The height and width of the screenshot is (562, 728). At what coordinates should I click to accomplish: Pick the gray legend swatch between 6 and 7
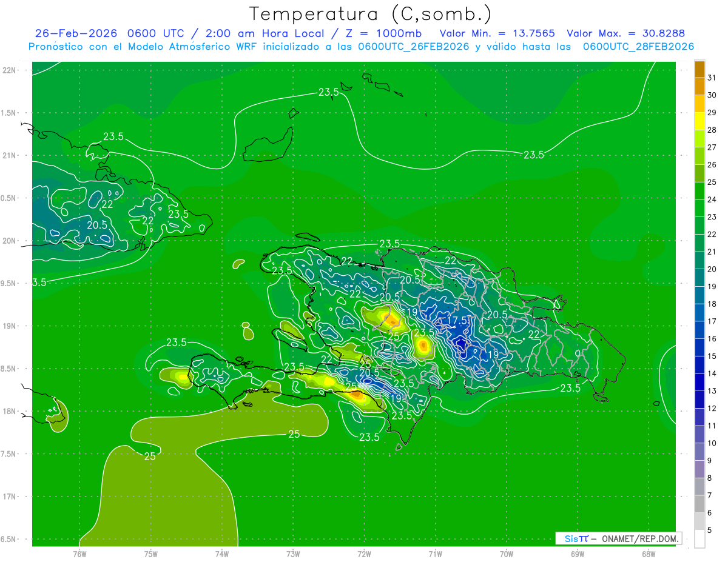point(699,504)
